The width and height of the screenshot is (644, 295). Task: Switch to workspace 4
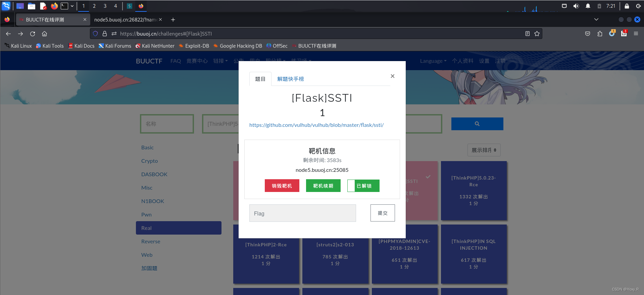click(x=115, y=6)
